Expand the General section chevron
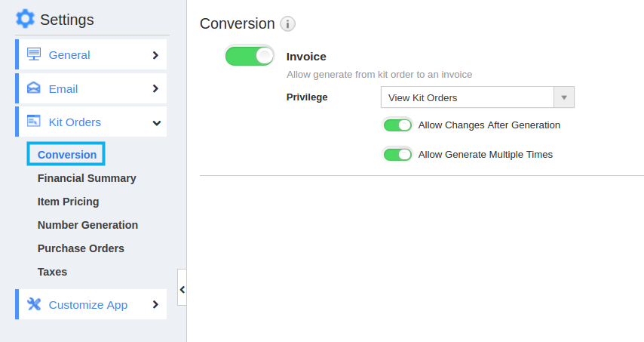644x342 pixels. 155,55
